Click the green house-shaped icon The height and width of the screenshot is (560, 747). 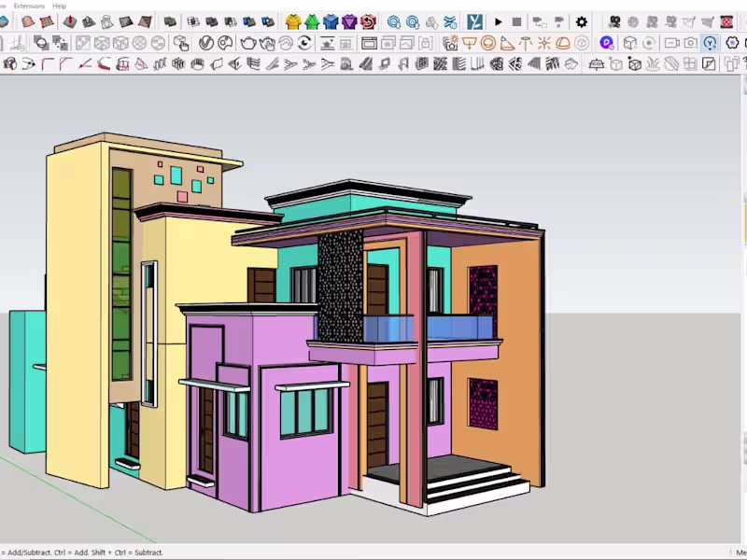pyautogui.click(x=312, y=21)
